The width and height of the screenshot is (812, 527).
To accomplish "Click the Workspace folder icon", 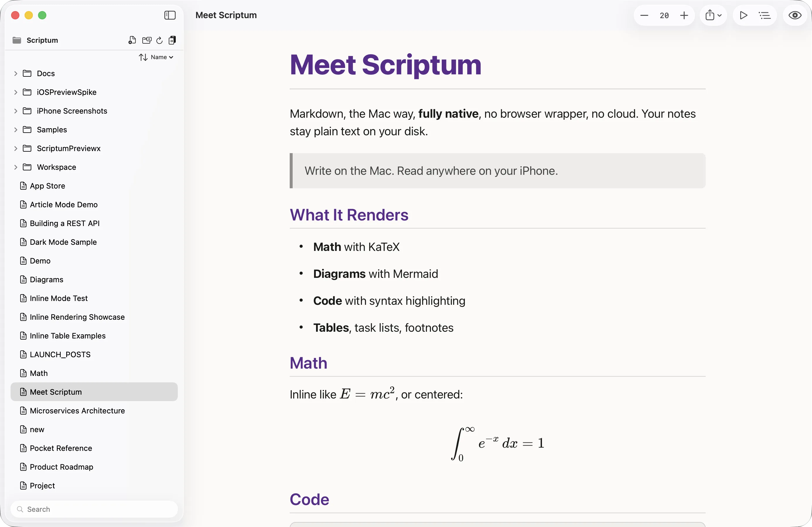I will click(27, 167).
